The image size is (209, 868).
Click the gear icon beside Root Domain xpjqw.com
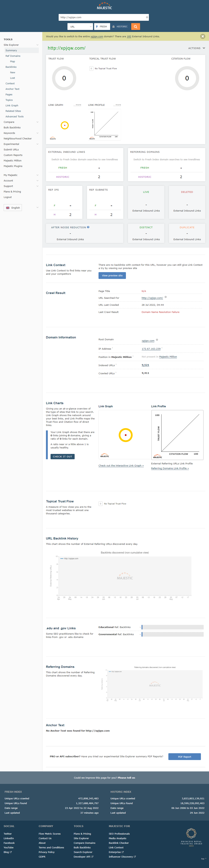coord(157,340)
